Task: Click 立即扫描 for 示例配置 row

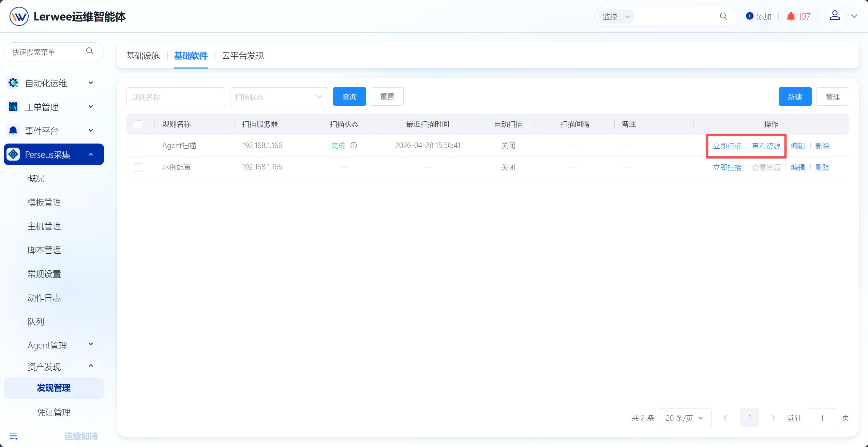Action: (x=727, y=167)
